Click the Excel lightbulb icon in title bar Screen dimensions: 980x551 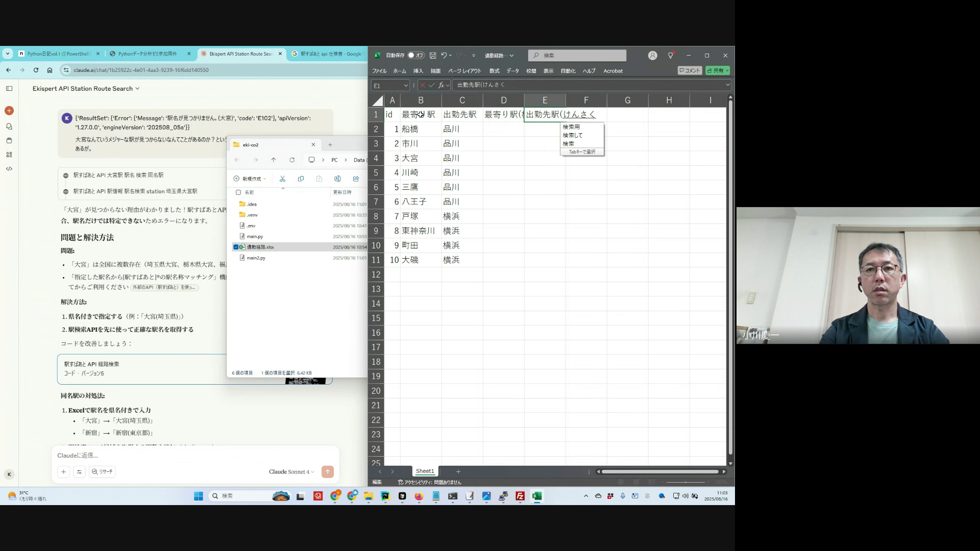[x=671, y=55]
